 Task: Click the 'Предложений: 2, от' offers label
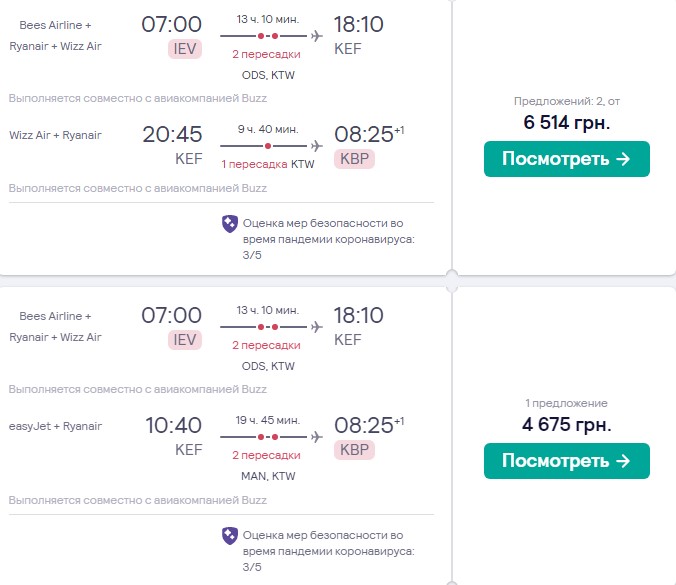pos(566,101)
